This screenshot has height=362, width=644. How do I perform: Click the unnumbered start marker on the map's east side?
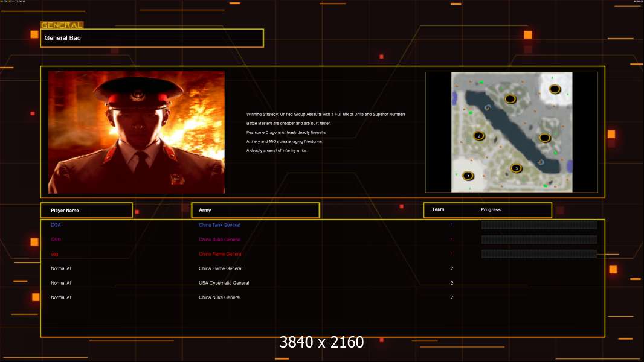pos(544,138)
